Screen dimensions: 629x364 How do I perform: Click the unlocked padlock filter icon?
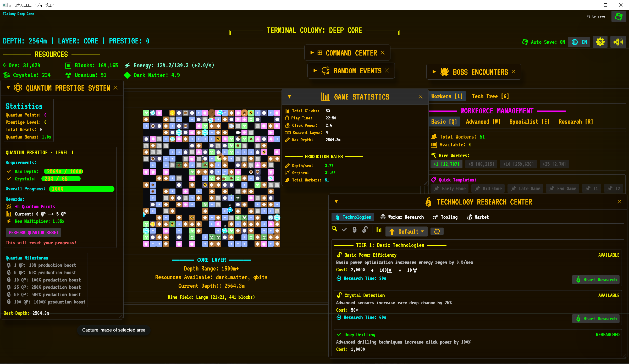tap(365, 230)
